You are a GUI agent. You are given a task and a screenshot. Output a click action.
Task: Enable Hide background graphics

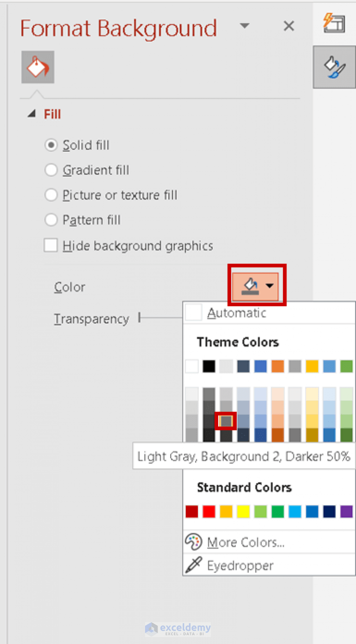51,245
